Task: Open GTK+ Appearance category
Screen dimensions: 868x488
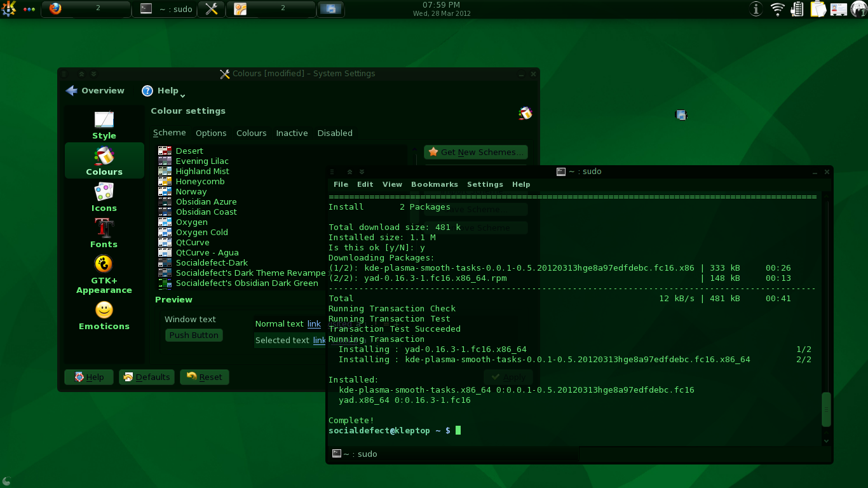Action: click(x=104, y=274)
